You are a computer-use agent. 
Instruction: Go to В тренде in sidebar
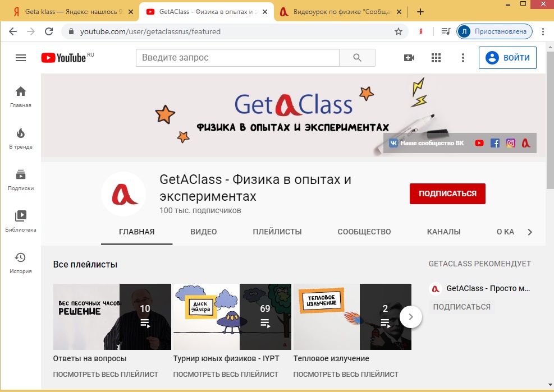21,139
